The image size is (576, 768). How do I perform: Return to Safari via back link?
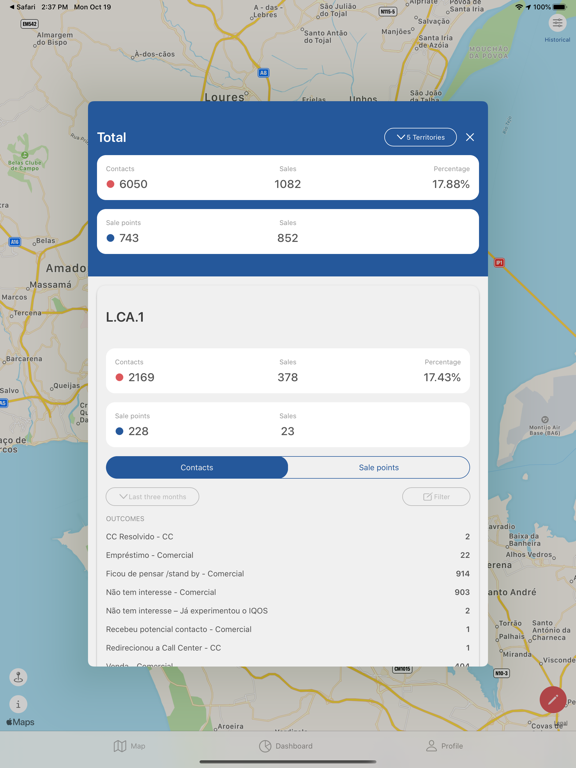[x=22, y=7]
